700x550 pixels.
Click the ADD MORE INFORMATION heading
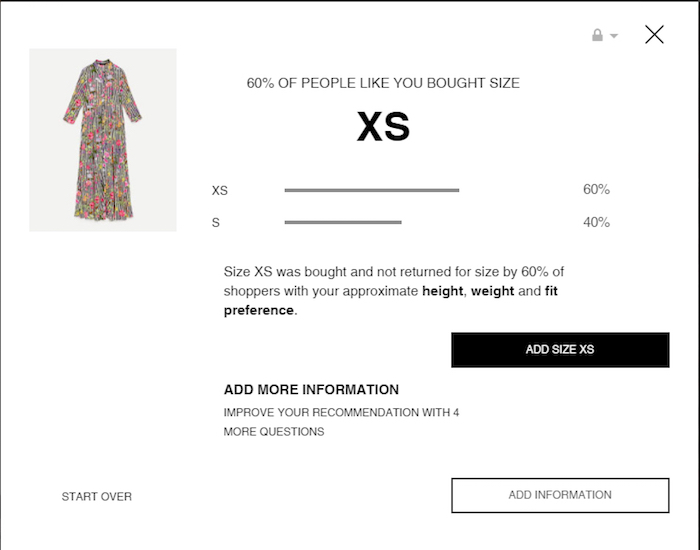311,390
